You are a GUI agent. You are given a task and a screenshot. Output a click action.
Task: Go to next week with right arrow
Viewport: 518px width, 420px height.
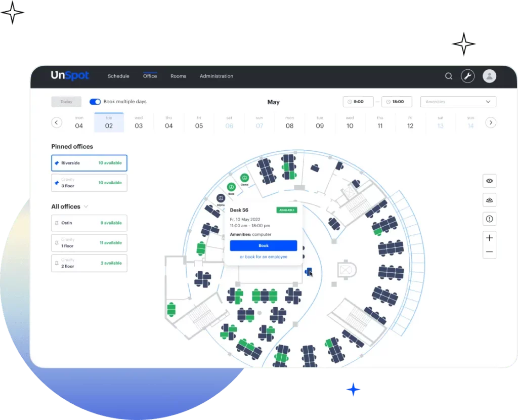coord(491,122)
